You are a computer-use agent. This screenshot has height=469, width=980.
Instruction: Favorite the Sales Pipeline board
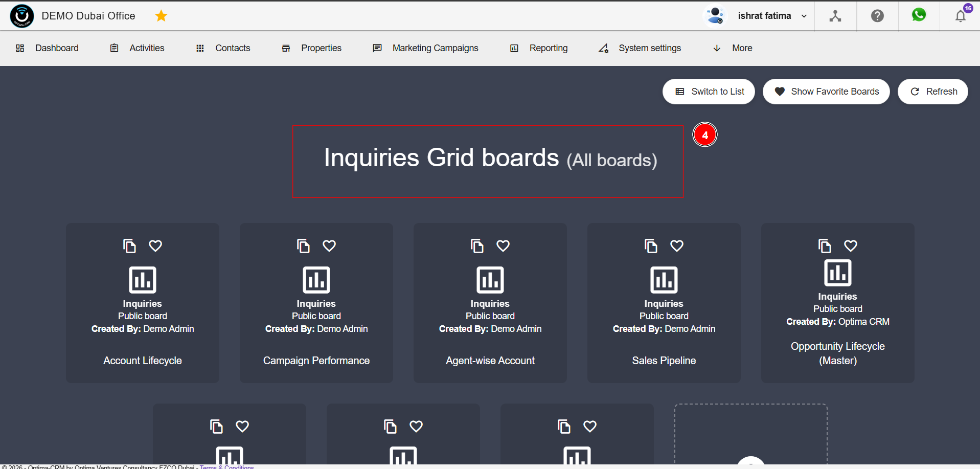click(x=677, y=246)
